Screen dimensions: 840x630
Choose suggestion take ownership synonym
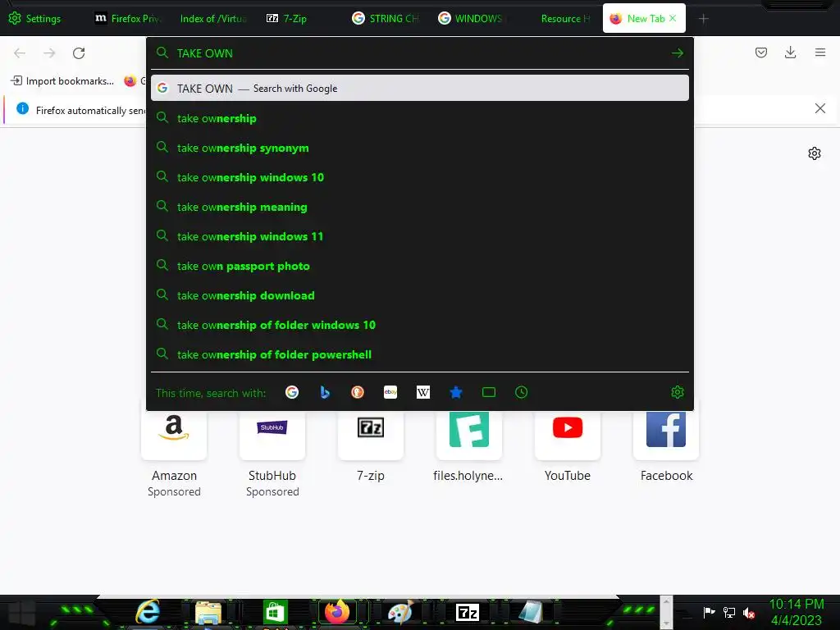[x=420, y=148]
